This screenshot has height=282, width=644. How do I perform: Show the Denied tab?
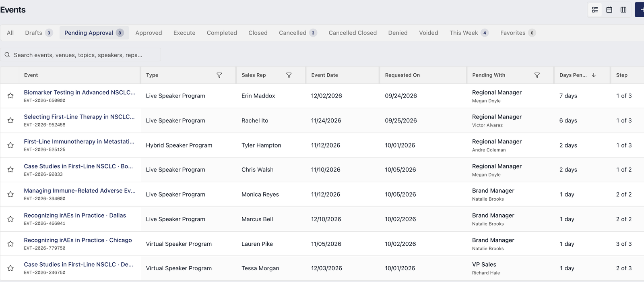(398, 33)
